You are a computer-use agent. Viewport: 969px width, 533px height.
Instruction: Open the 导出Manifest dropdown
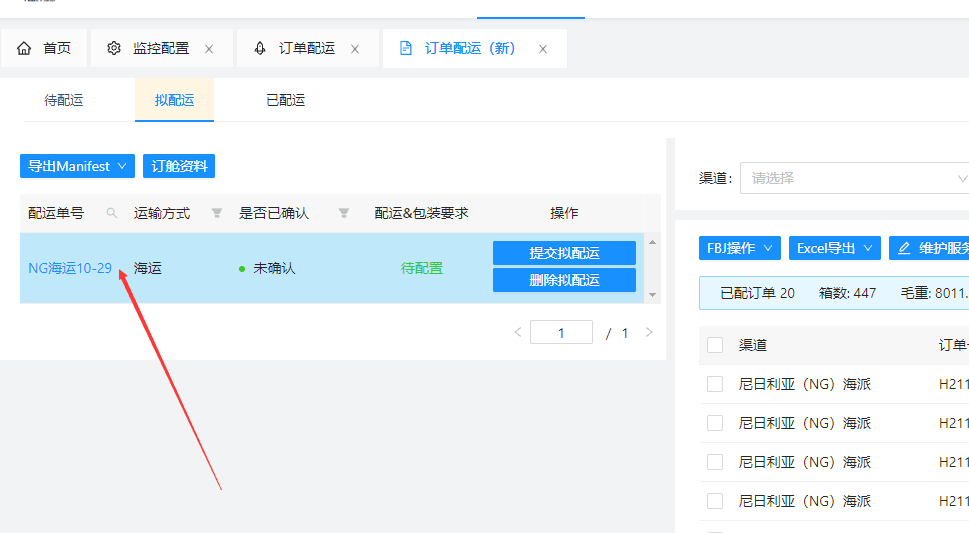[x=77, y=166]
